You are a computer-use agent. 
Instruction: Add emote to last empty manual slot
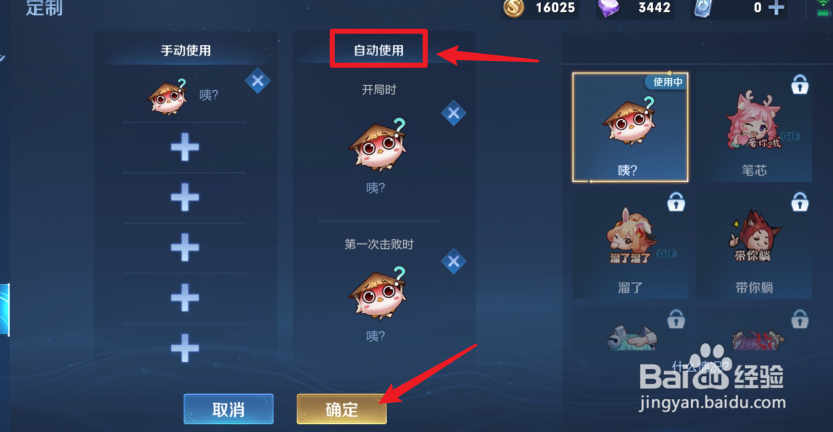click(x=185, y=348)
